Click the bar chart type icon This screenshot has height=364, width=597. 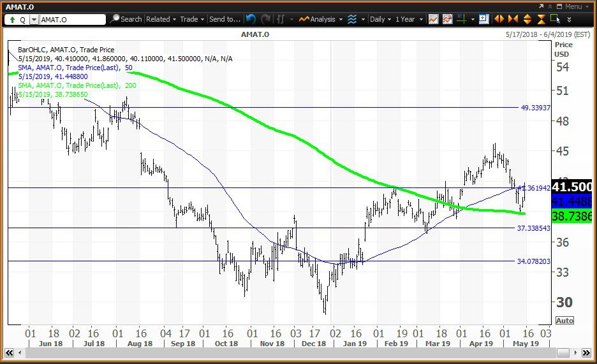tap(281, 18)
